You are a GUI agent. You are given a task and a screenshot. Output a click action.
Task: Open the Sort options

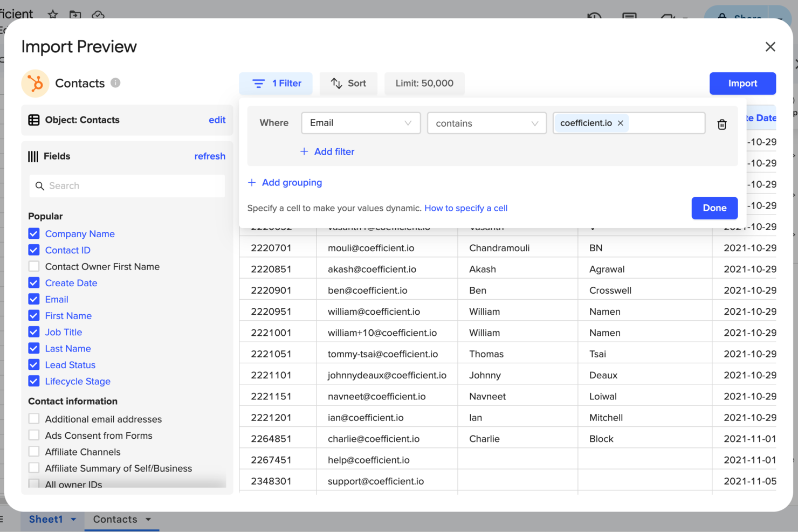tap(348, 83)
